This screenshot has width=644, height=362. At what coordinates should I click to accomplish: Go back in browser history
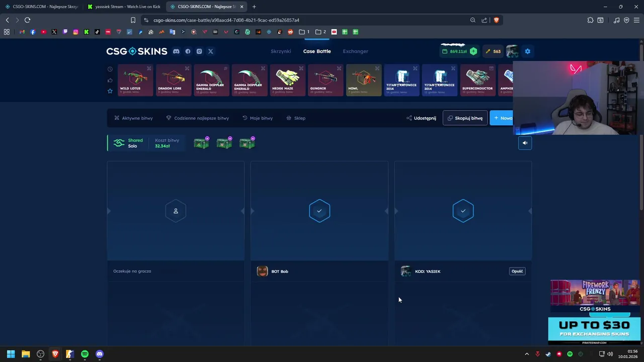(x=7, y=20)
